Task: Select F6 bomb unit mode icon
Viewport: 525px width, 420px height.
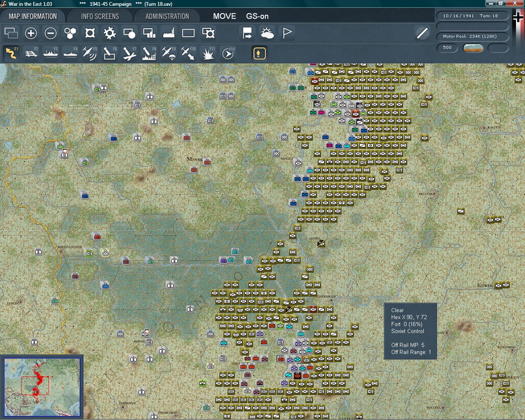Action: 110,53
